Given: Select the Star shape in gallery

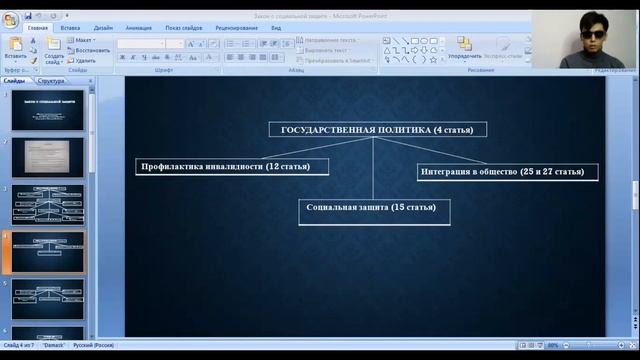Looking at the screenshot, I should click(433, 60).
